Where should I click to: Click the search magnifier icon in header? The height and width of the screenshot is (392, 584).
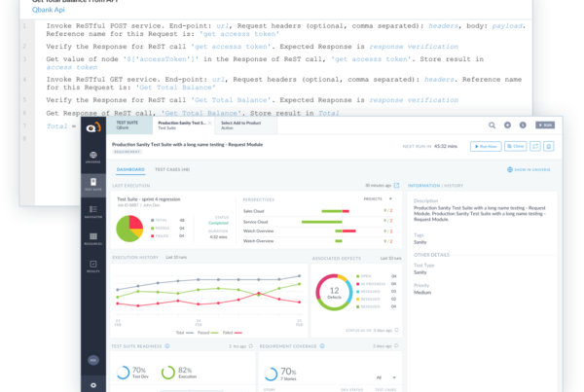(493, 125)
